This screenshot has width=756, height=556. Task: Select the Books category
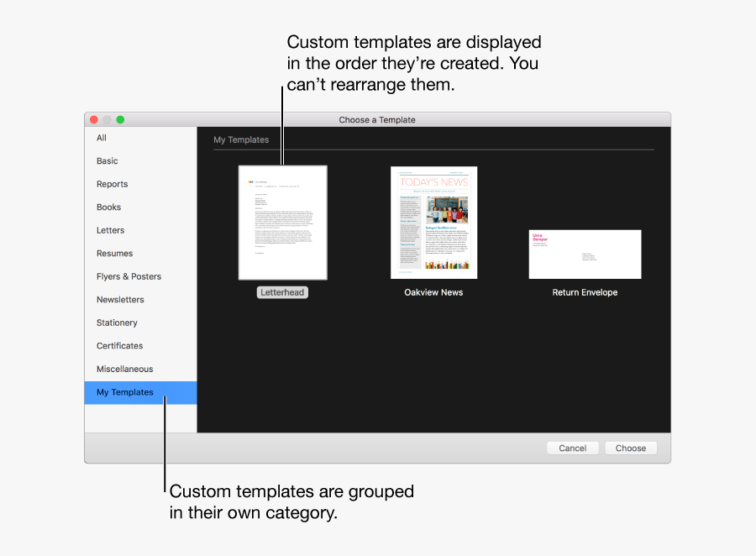coord(140,207)
